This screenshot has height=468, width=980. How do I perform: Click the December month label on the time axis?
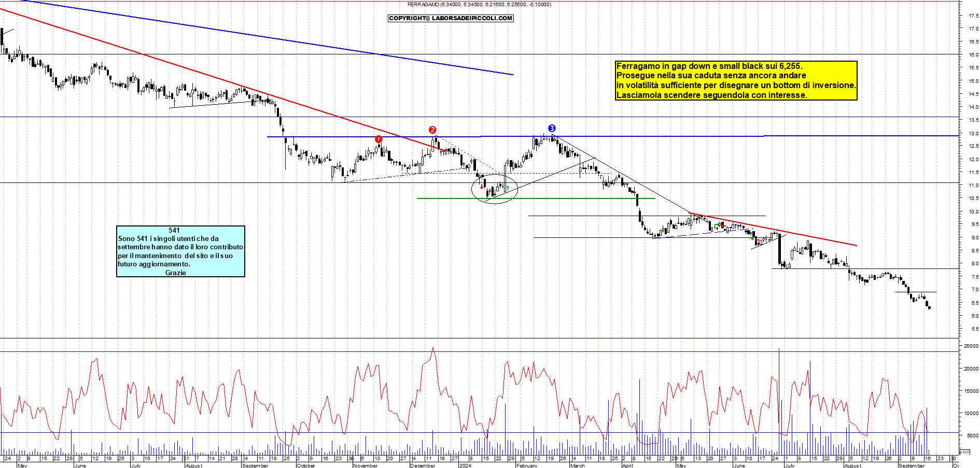423,465
